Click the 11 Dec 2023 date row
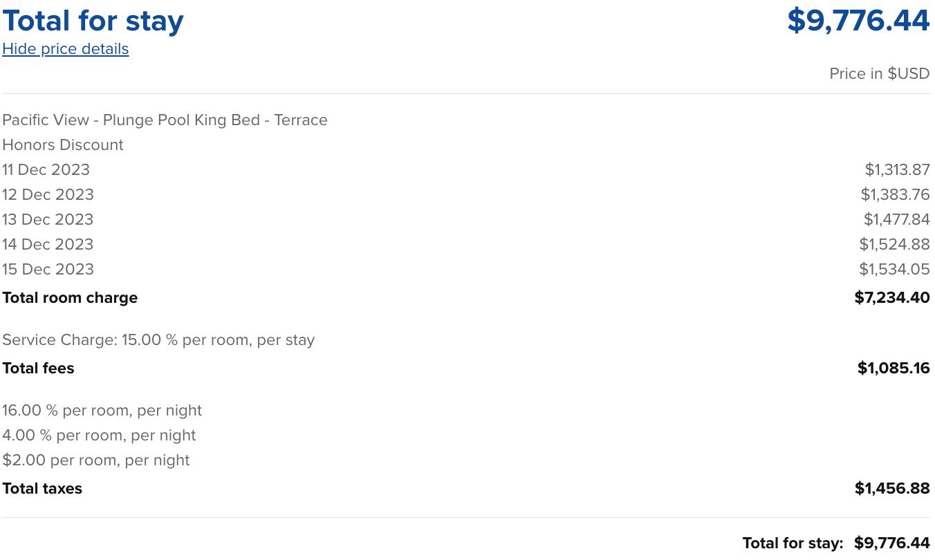Screen dimensions: 935x560 point(46,170)
